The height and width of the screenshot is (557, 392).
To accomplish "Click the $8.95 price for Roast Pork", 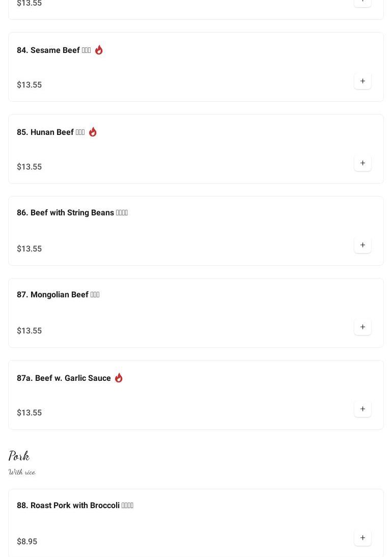I will point(27,542).
